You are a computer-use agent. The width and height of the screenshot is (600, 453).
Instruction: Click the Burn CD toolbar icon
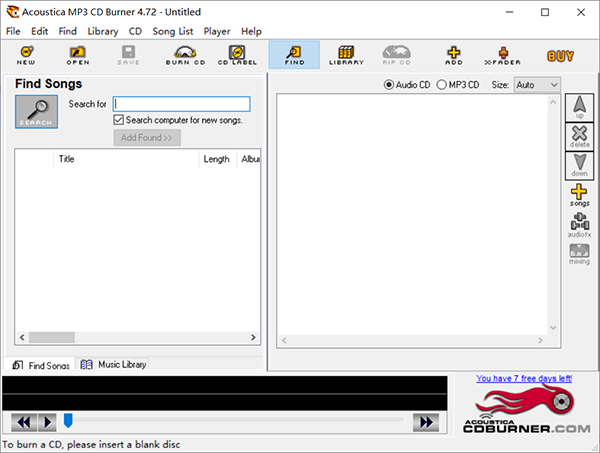pos(185,55)
